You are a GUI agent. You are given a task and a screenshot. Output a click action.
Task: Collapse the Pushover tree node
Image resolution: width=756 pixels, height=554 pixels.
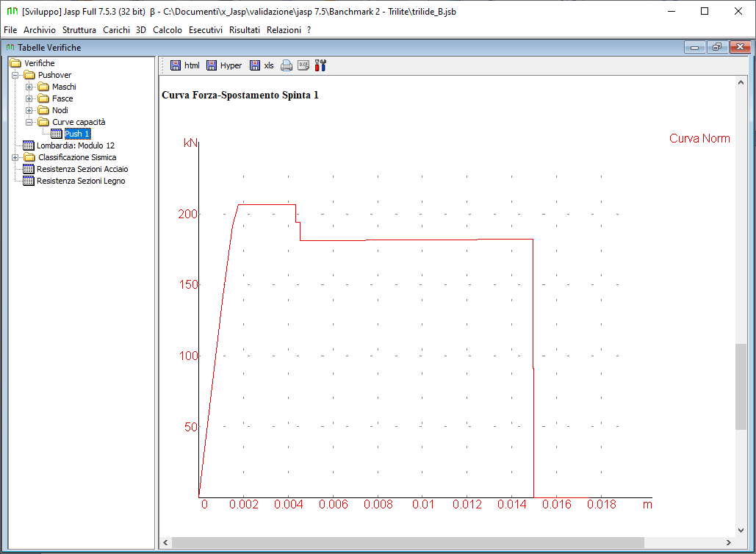click(x=15, y=75)
